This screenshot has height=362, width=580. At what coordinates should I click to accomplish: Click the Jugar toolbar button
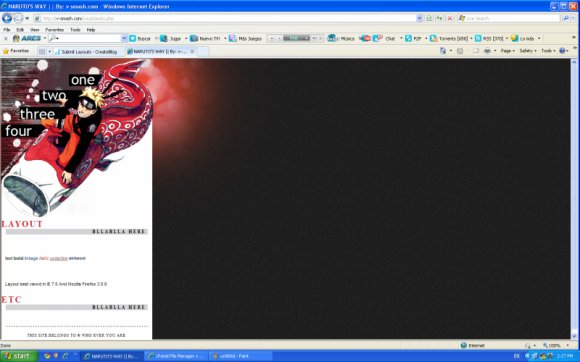pyautogui.click(x=171, y=38)
